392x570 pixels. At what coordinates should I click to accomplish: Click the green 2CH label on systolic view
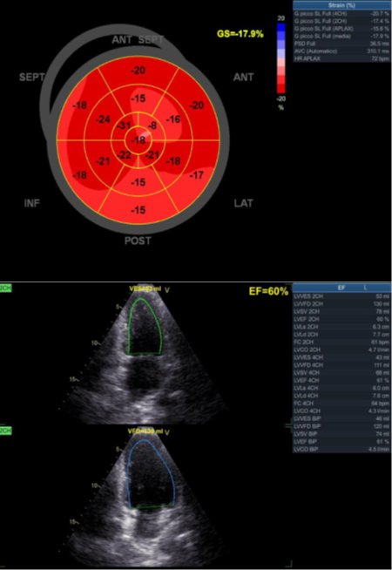[x=6, y=288]
